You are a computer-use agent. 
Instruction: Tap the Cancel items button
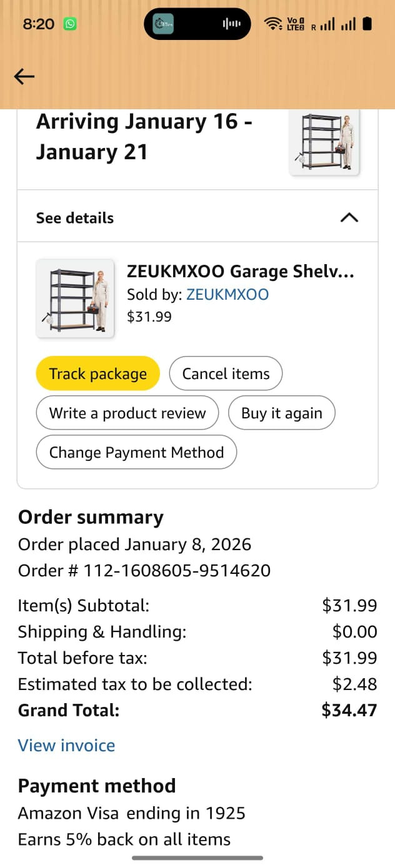(x=226, y=373)
